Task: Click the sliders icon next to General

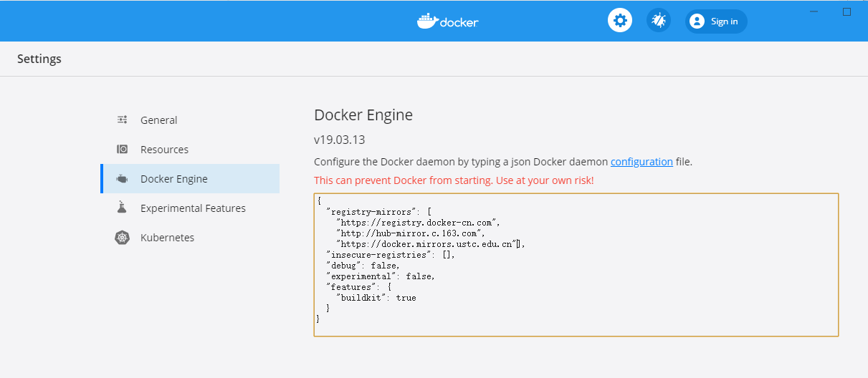Action: [x=123, y=120]
